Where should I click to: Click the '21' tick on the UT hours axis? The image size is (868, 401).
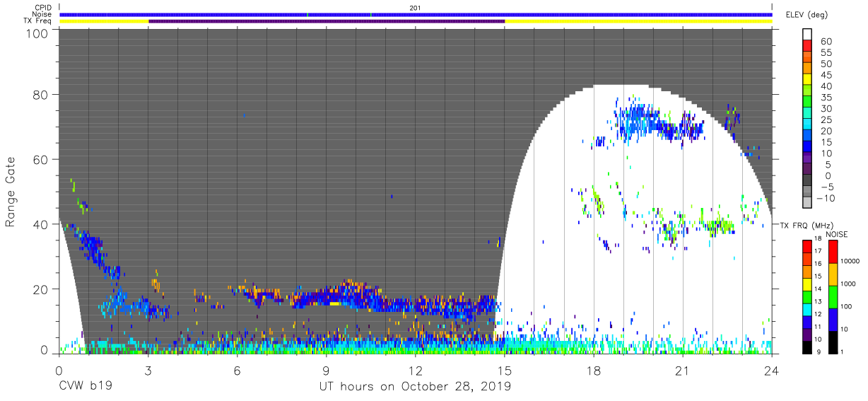[682, 370]
